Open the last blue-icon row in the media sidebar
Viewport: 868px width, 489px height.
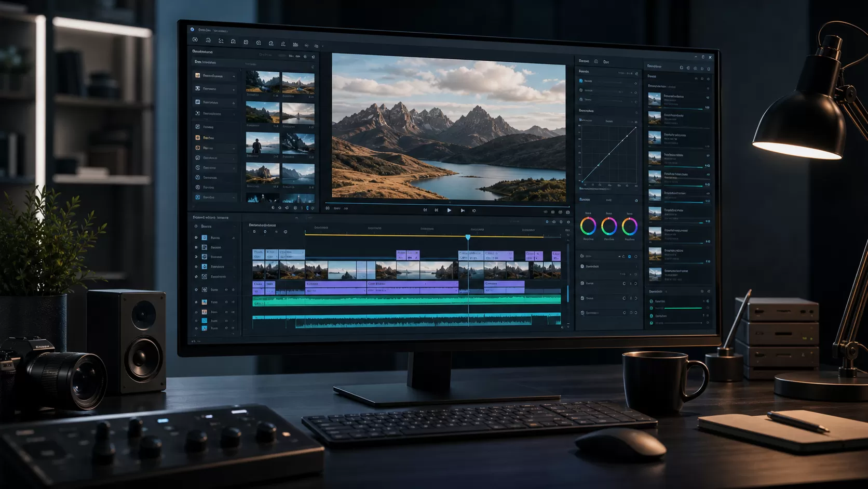pos(215,197)
